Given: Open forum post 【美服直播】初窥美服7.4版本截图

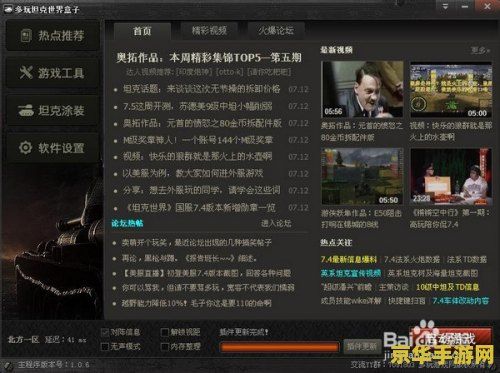Looking at the screenshot, I should coord(206,273).
